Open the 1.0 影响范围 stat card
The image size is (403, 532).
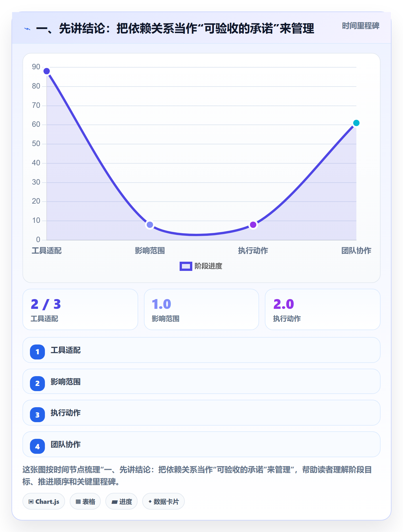click(201, 309)
